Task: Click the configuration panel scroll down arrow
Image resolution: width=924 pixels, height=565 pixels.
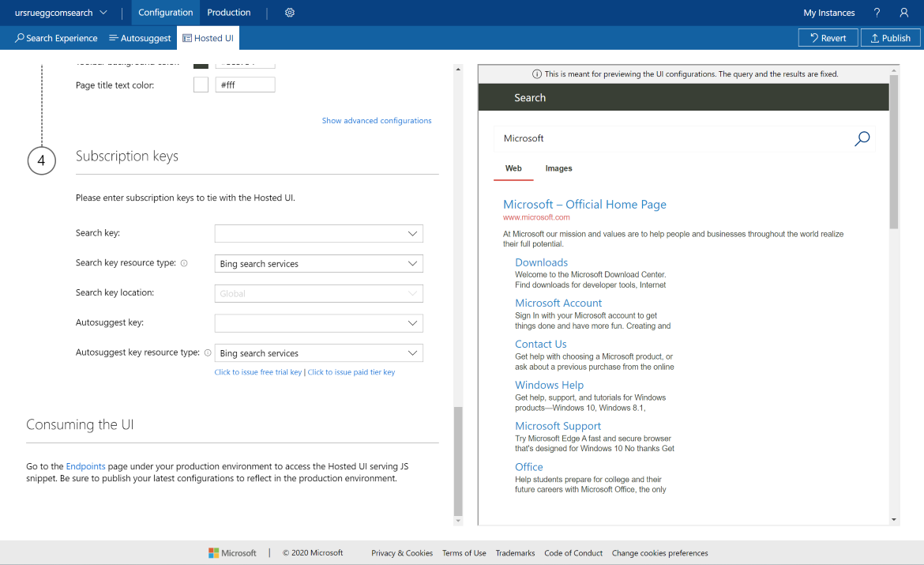Action: tap(458, 521)
